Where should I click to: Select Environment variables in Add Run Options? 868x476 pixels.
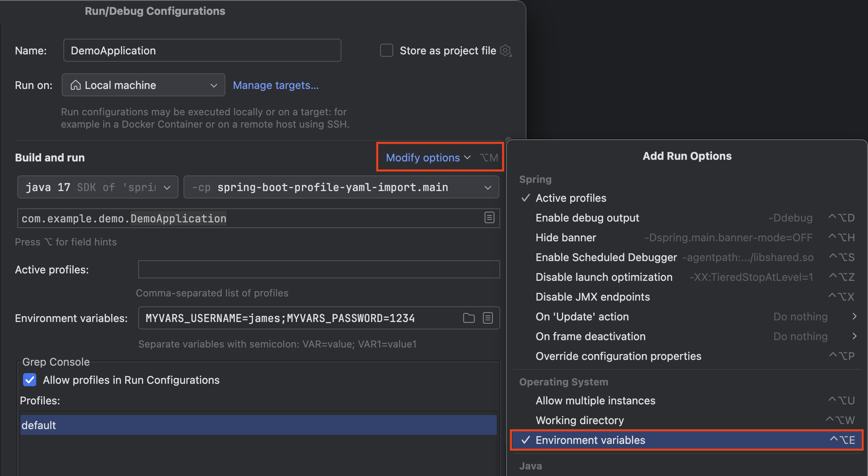point(590,440)
